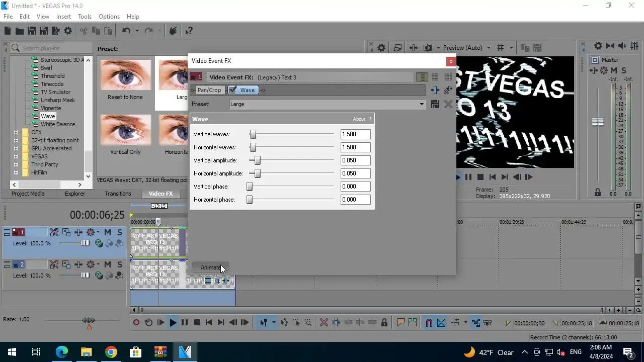Solo track 2 with S button
The image size is (644, 362).
pos(120,264)
